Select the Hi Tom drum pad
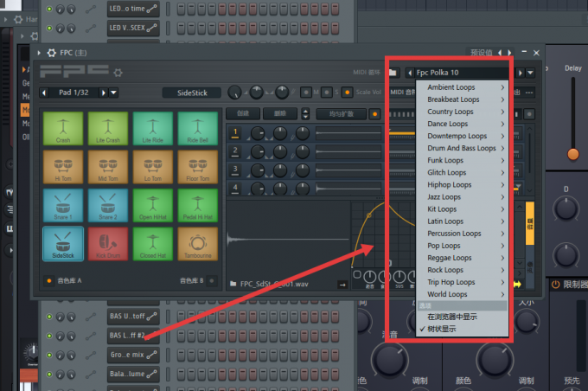This screenshot has width=588, height=391. [x=63, y=167]
